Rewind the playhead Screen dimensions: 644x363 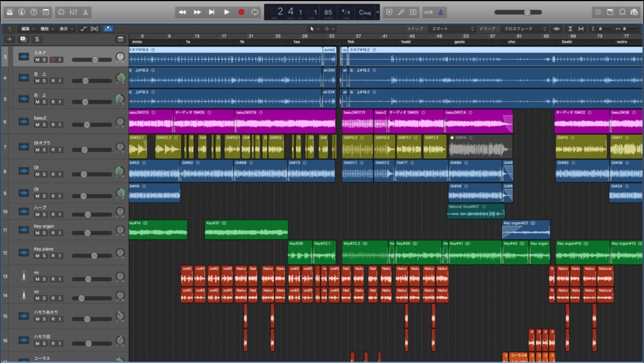[x=182, y=12]
